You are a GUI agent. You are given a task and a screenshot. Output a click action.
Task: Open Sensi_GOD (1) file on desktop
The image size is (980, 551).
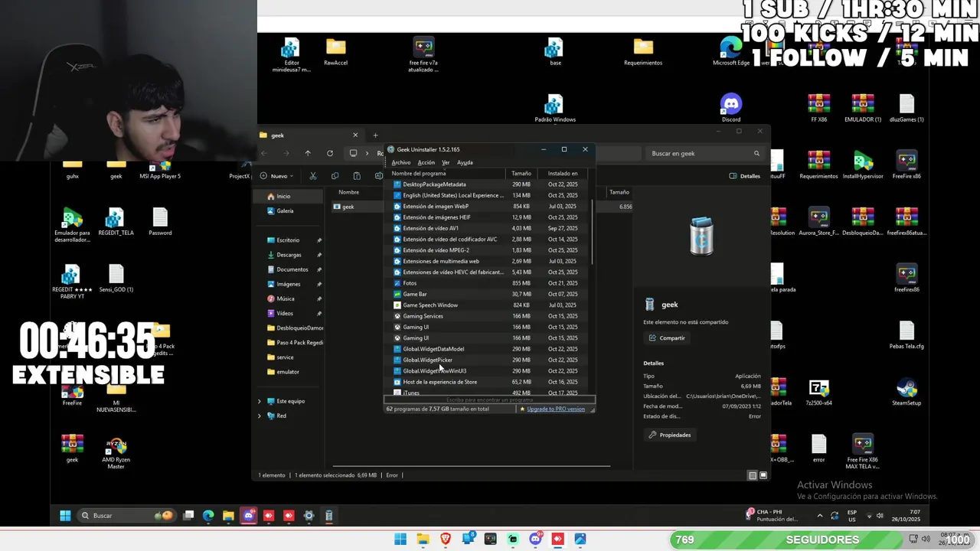click(x=116, y=279)
